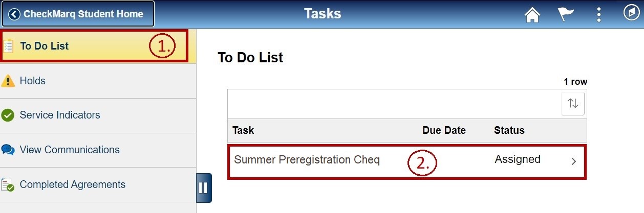644x213 pixels.
Task: Click the View Communications chat bubbles icon
Action: 8,150
